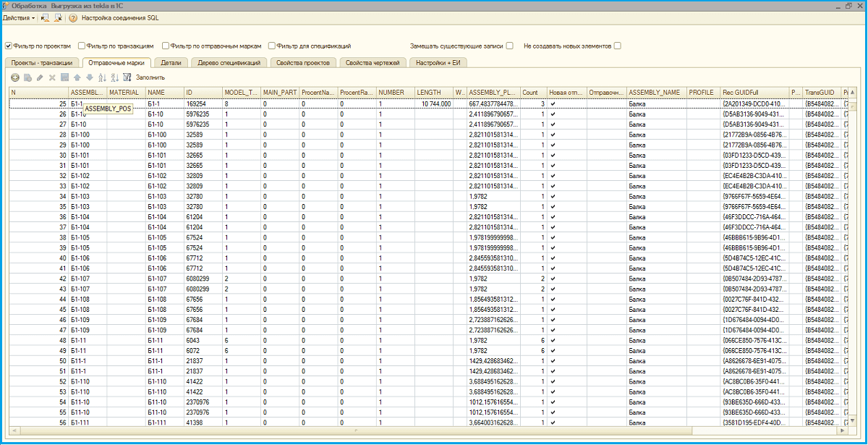Viewport: 868px width, 445px height.
Task: Click the Заполнить button
Action: tap(150, 77)
